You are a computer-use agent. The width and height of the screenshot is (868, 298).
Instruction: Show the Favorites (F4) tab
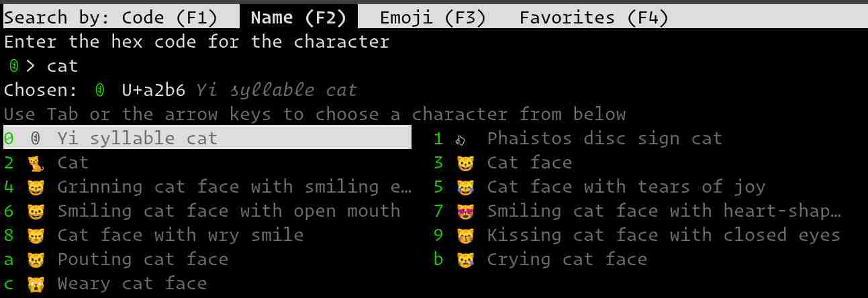pyautogui.click(x=593, y=17)
